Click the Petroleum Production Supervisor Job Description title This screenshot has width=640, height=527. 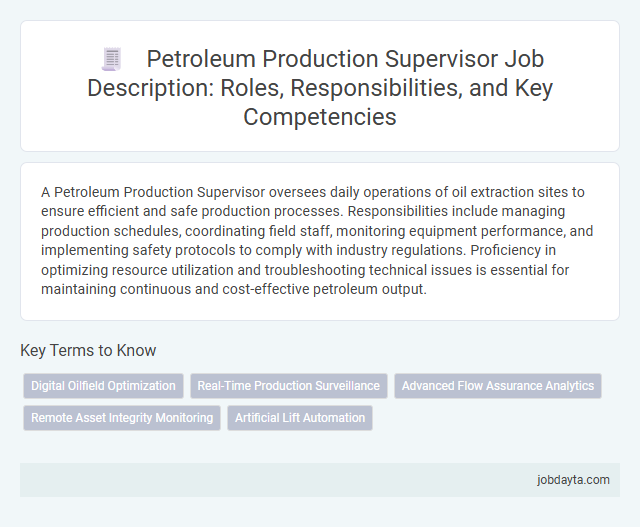320,87
